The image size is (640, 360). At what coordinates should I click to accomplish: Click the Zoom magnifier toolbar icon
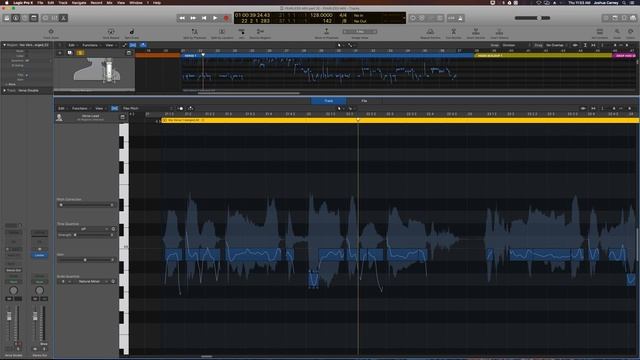click(x=617, y=33)
